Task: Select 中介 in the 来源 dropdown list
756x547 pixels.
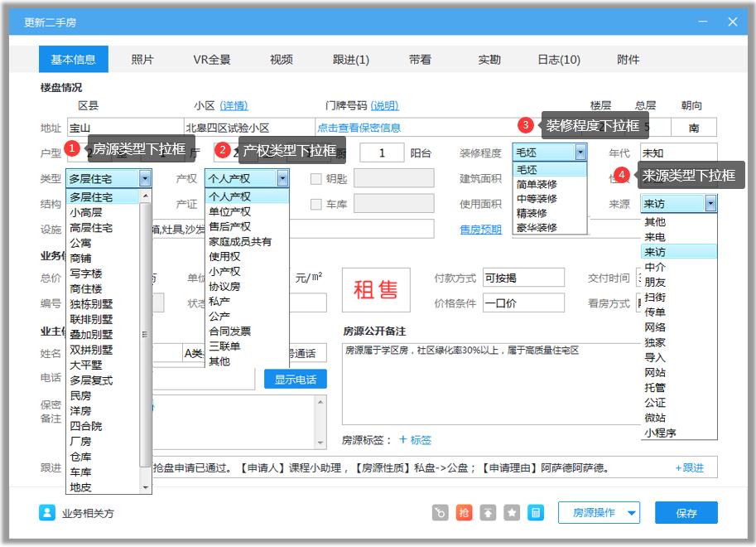Action: pyautogui.click(x=656, y=266)
